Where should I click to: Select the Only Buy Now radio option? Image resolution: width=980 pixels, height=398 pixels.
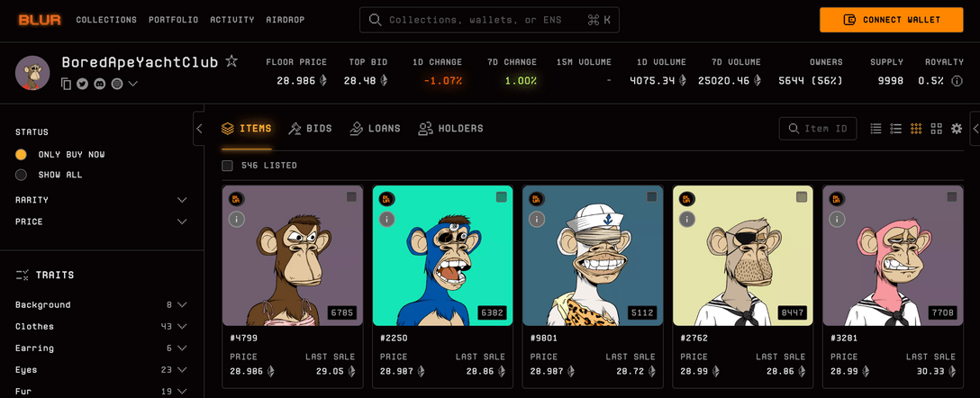coord(22,155)
